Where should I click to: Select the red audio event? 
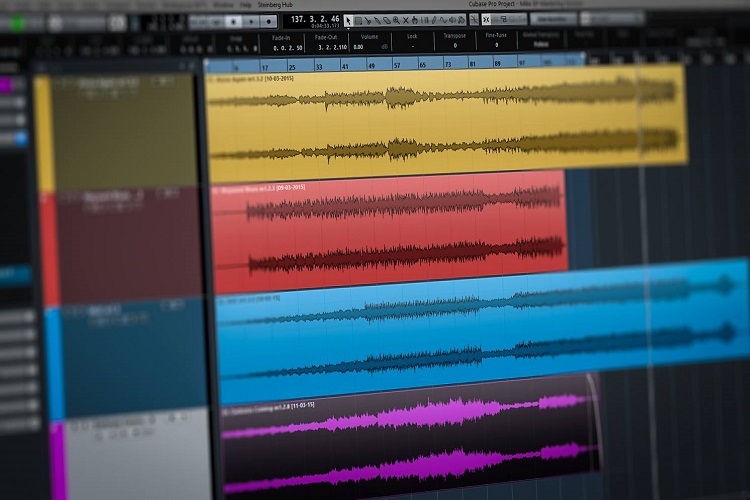(x=390, y=232)
